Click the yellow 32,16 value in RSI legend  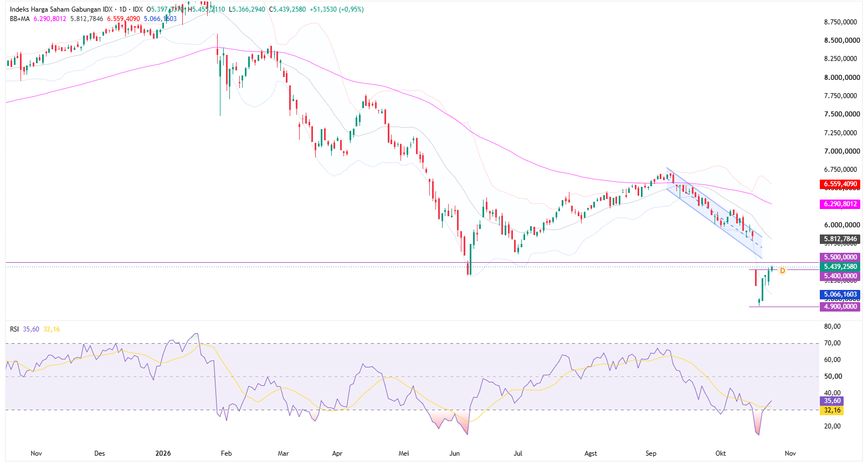[52, 329]
